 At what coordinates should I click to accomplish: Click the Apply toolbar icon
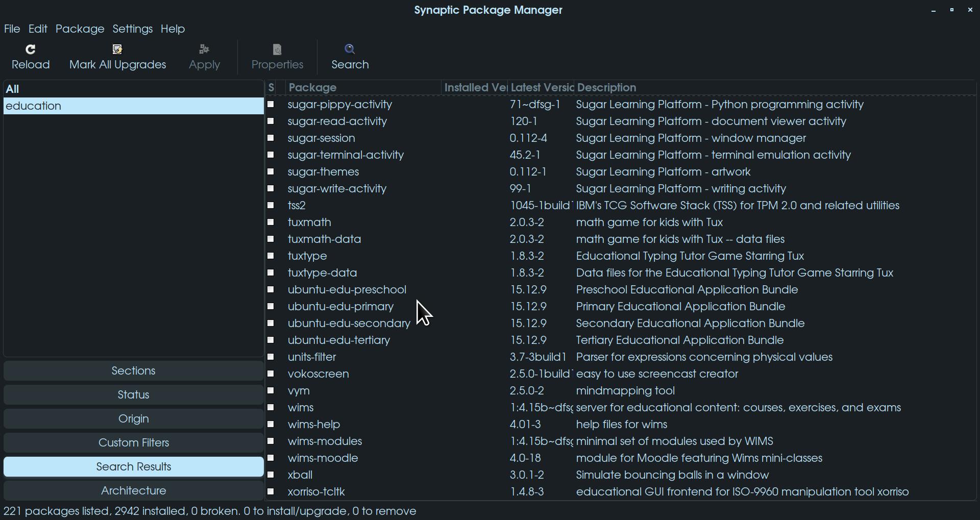[204, 49]
